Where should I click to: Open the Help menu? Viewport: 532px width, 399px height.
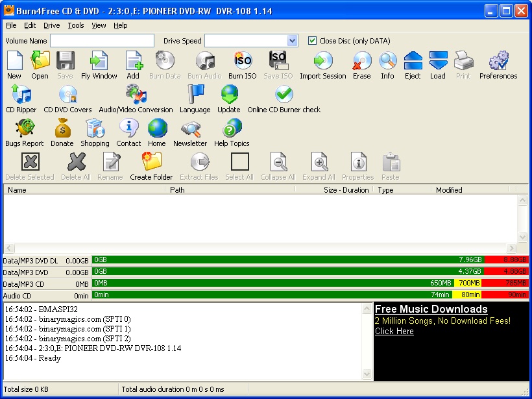coord(121,25)
